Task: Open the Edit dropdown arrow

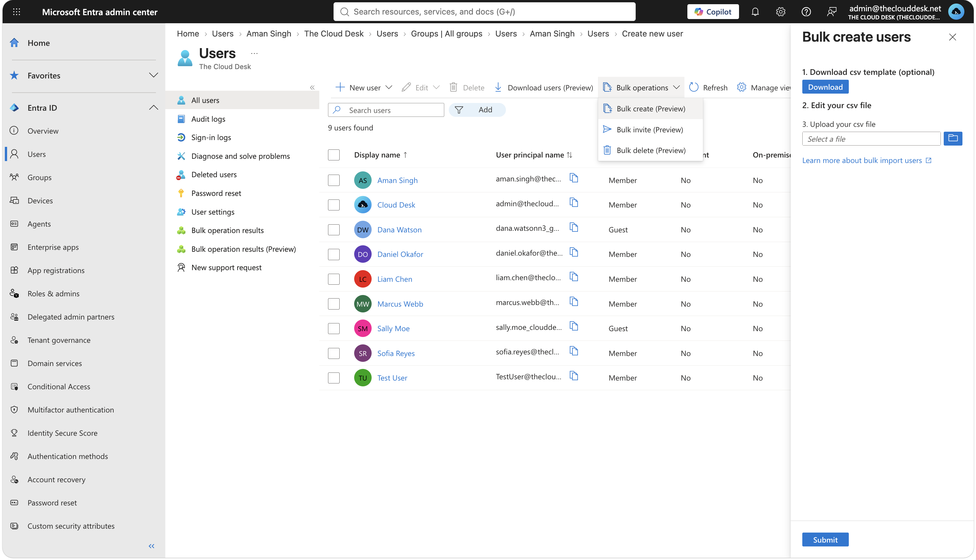Action: (436, 87)
